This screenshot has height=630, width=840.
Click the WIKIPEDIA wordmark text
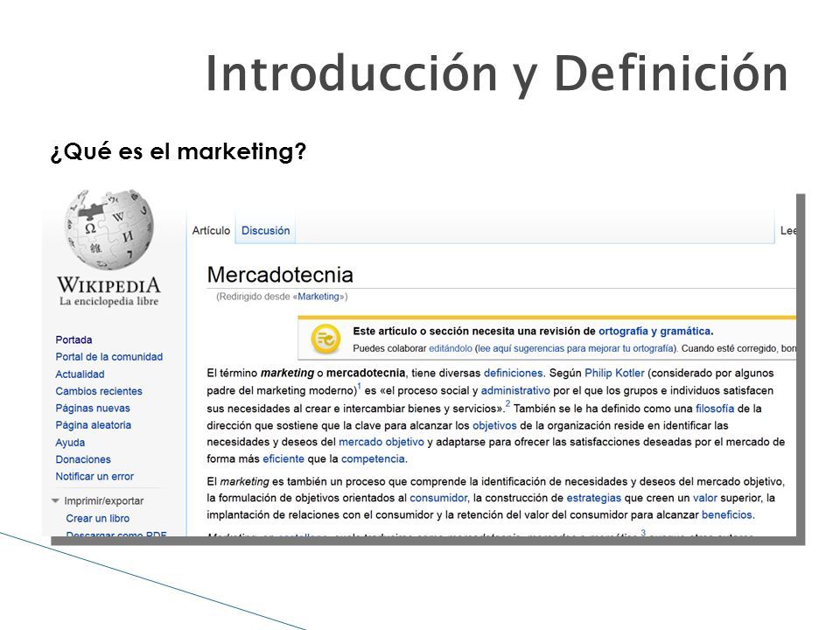tap(108, 284)
